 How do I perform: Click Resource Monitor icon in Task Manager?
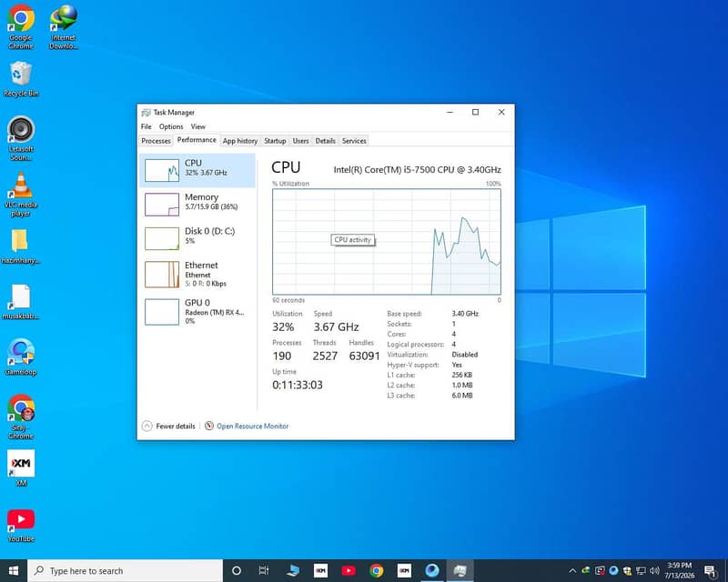(209, 426)
